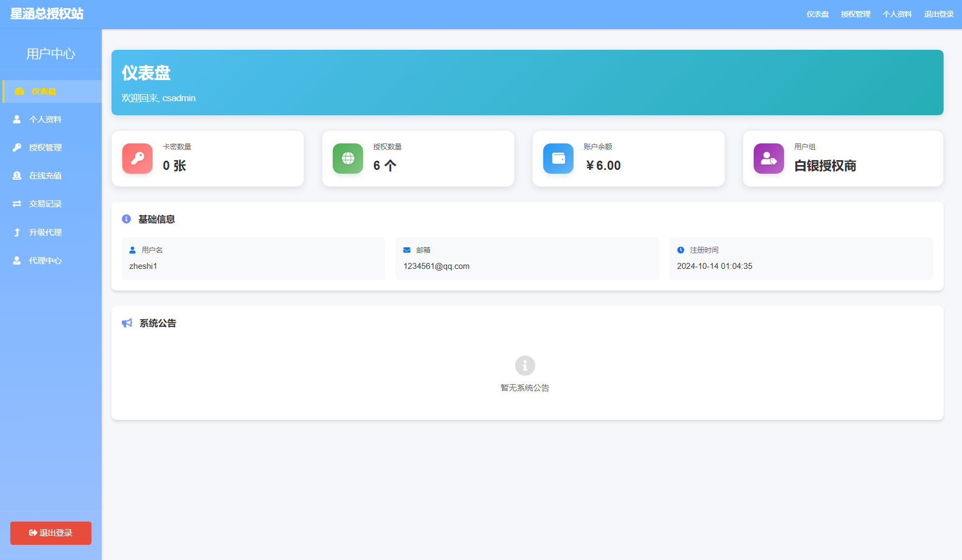Open 代理中心 in the sidebar
This screenshot has height=560, width=962.
click(x=45, y=261)
